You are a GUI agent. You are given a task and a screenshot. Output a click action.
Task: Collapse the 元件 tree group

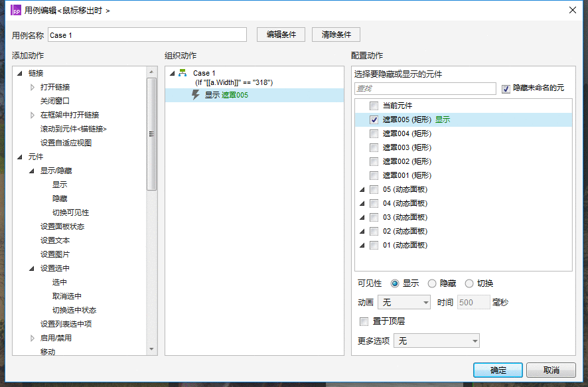20,157
